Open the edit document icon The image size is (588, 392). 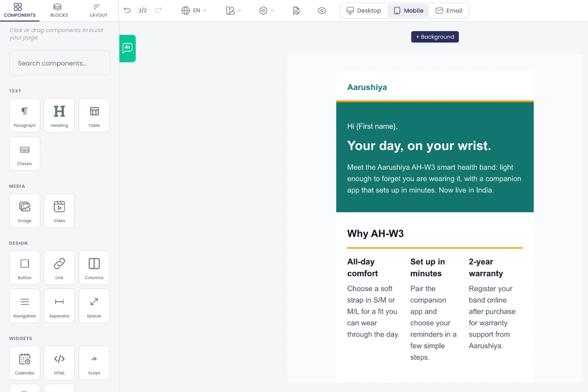coord(296,11)
